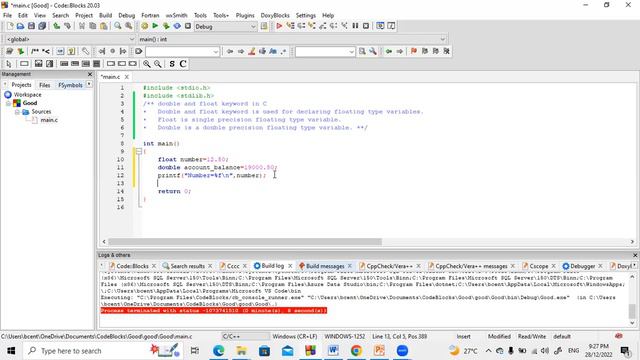Save the current file using toolbar icon
The height and width of the screenshot is (360, 640).
pos(31,26)
